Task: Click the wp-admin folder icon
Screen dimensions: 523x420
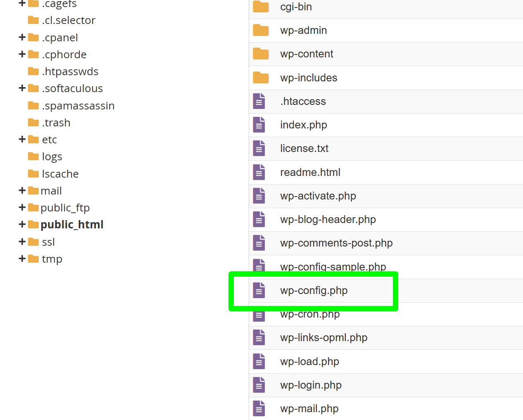Action: tap(261, 30)
